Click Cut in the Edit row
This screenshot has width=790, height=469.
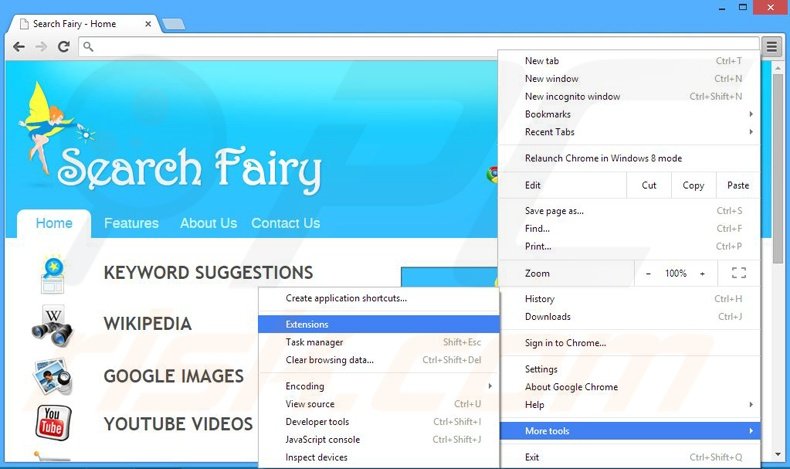(x=649, y=185)
